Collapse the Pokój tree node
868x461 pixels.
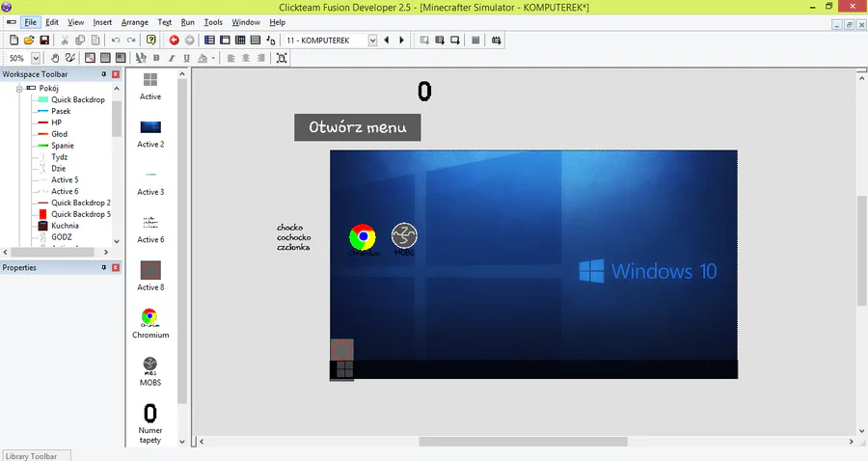point(19,88)
